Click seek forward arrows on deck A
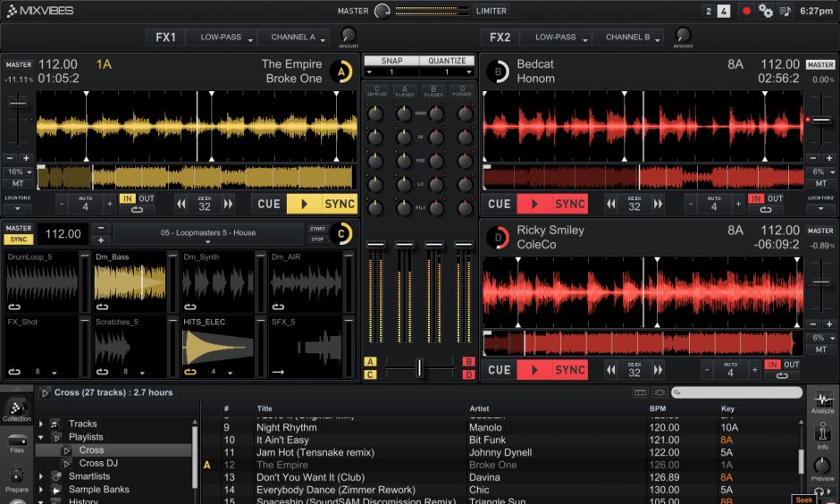 [228, 204]
